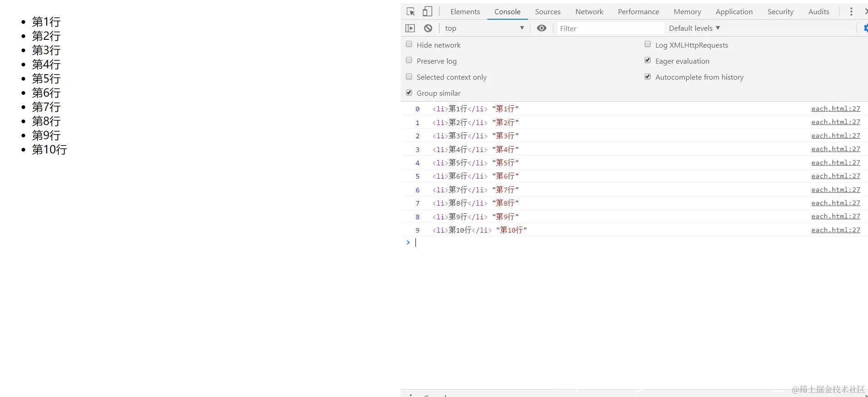Open DevTools three-dot customize menu

851,11
